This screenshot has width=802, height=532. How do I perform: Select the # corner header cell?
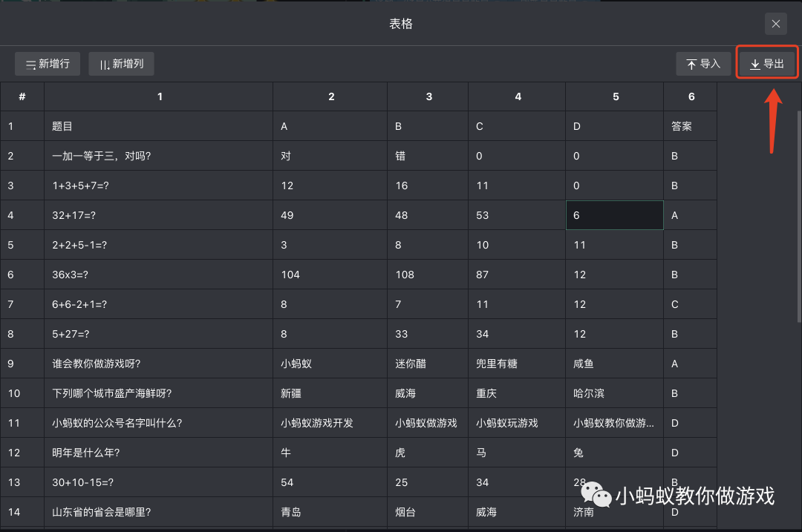coord(22,96)
